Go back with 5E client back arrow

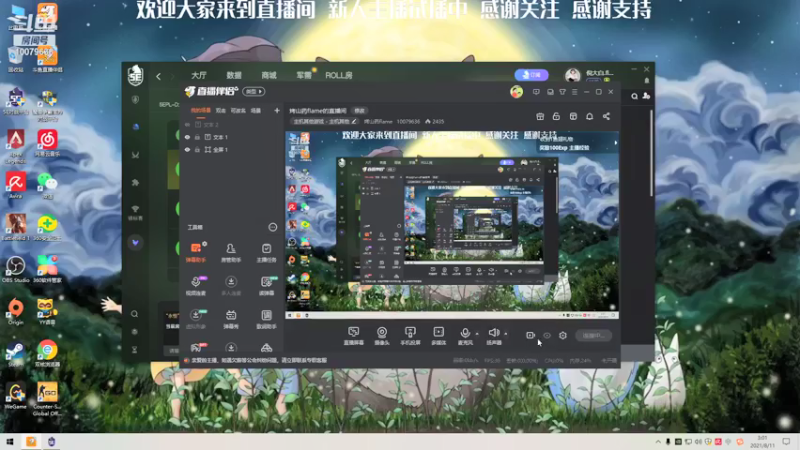point(159,76)
